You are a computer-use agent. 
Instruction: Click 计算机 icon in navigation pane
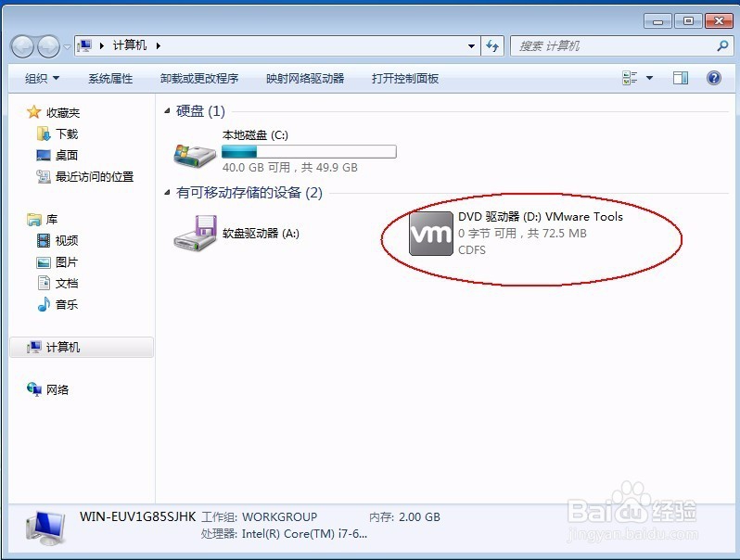point(34,348)
